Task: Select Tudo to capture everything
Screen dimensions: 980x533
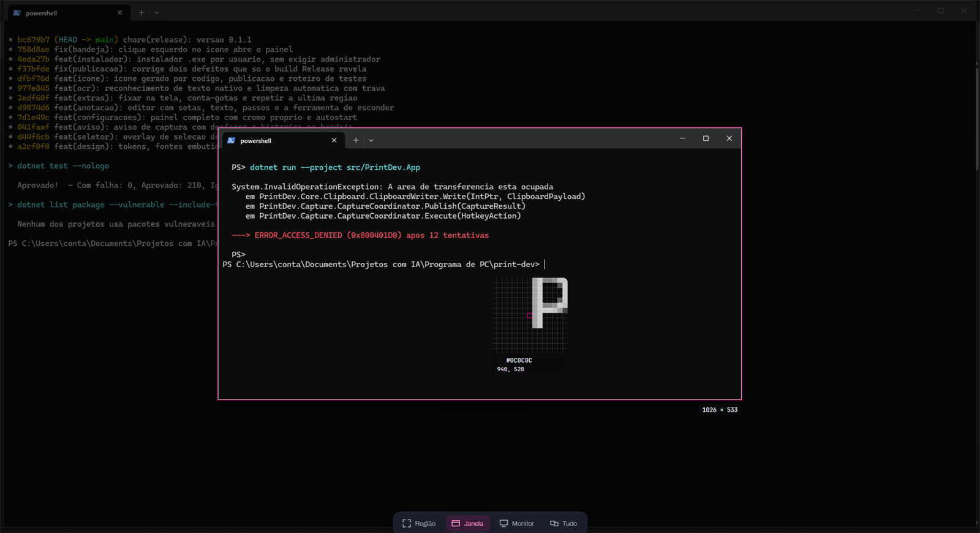Action: [563, 523]
